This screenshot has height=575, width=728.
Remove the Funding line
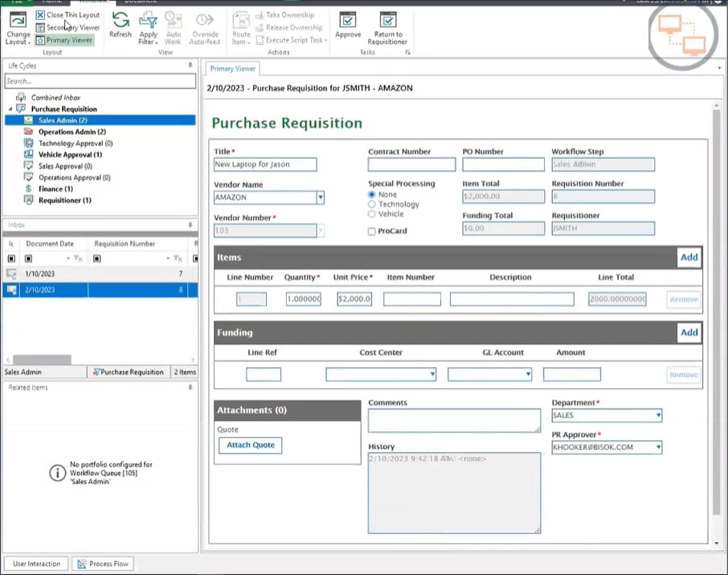pyautogui.click(x=684, y=374)
